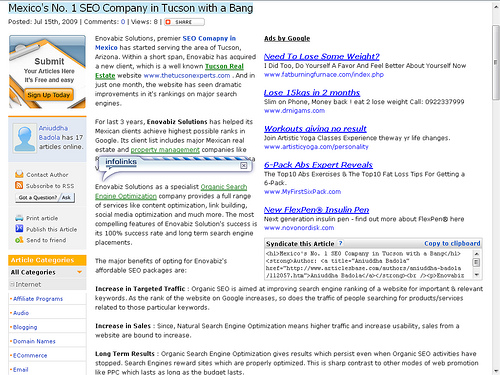This screenshot has height=375, width=500.
Task: Click the SHARE button icon
Action: pos(168,22)
